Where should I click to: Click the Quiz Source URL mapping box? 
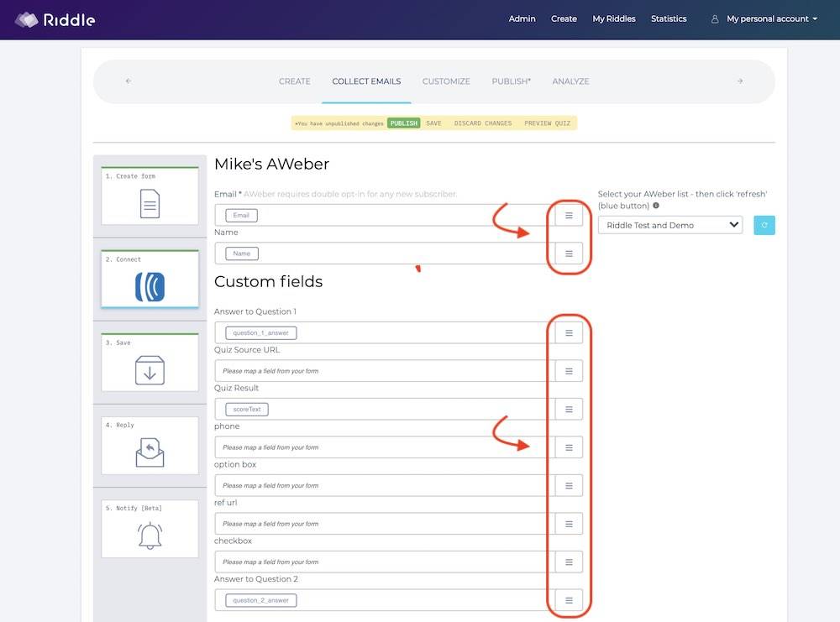(384, 371)
